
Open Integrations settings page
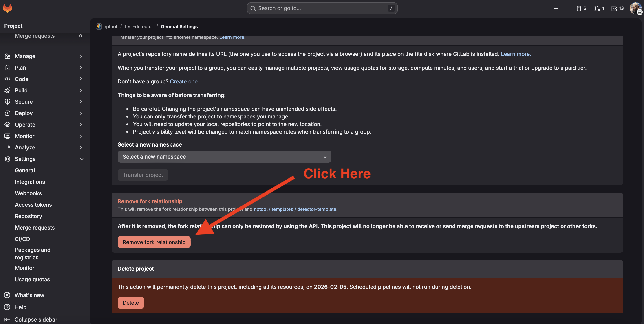[x=30, y=182]
